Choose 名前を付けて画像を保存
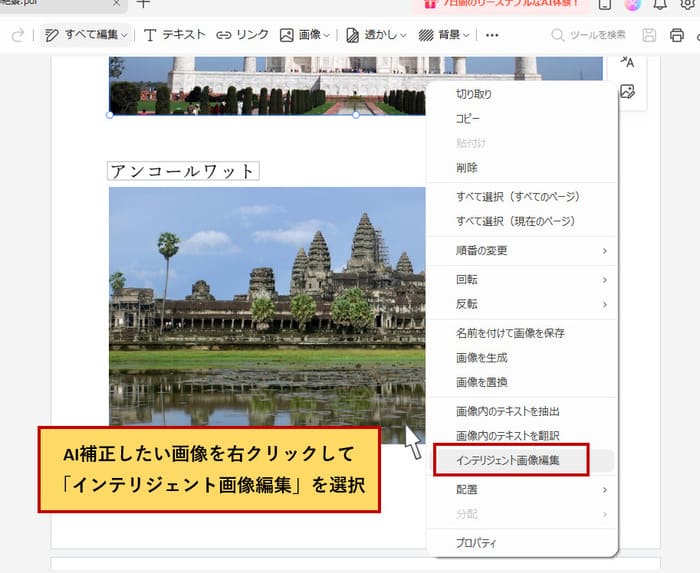The height and width of the screenshot is (573, 700). click(x=522, y=333)
